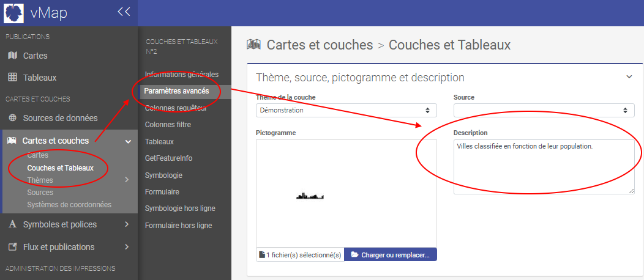
Task: Click the pictogram city skyline thumbnail
Action: 310,196
